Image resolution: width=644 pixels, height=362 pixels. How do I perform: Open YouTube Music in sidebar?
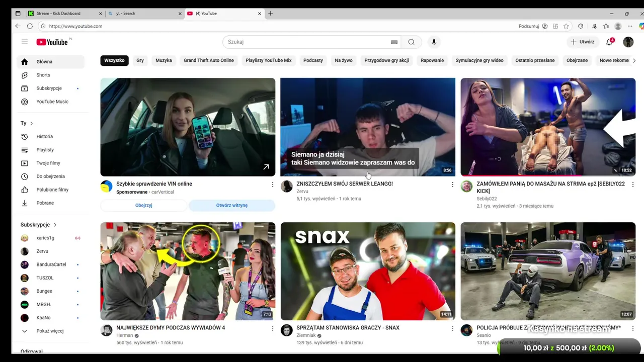(x=50, y=102)
